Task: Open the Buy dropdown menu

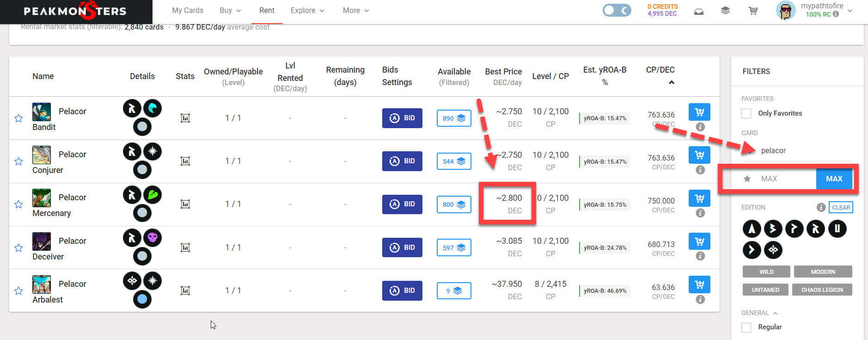Action: pyautogui.click(x=230, y=11)
